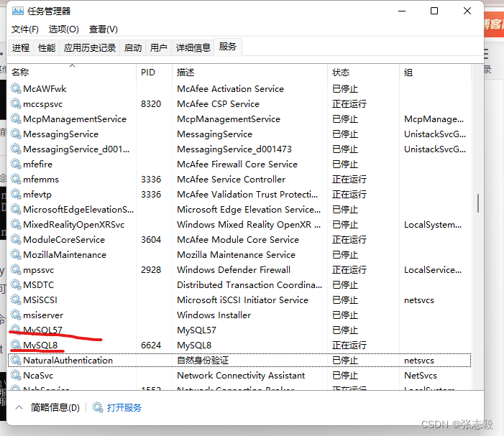Click the vertical scrollbar thumb in services list
Image resolution: width=504 pixels, height=436 pixels.
pos(478,203)
